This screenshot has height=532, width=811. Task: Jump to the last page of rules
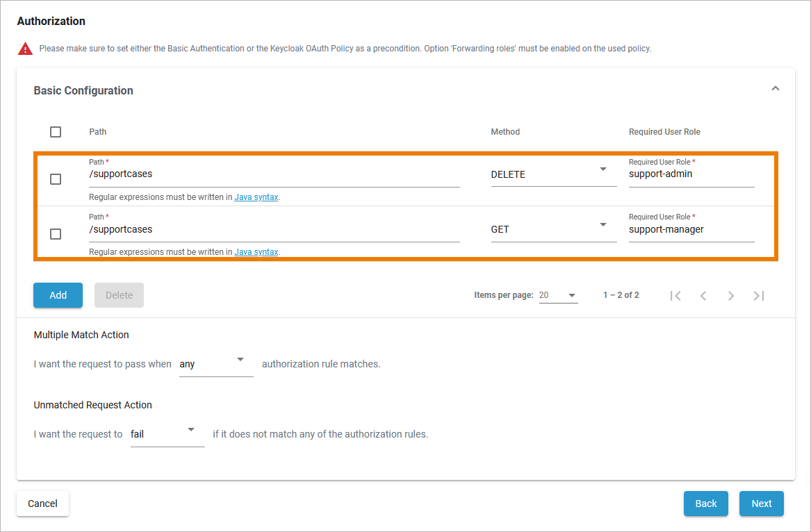pyautogui.click(x=759, y=295)
